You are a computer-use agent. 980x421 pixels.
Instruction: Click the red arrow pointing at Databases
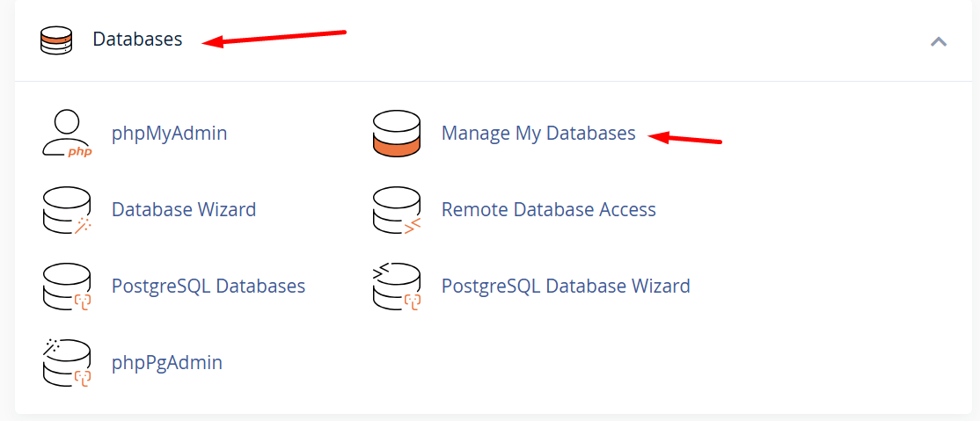pyautogui.click(x=274, y=38)
